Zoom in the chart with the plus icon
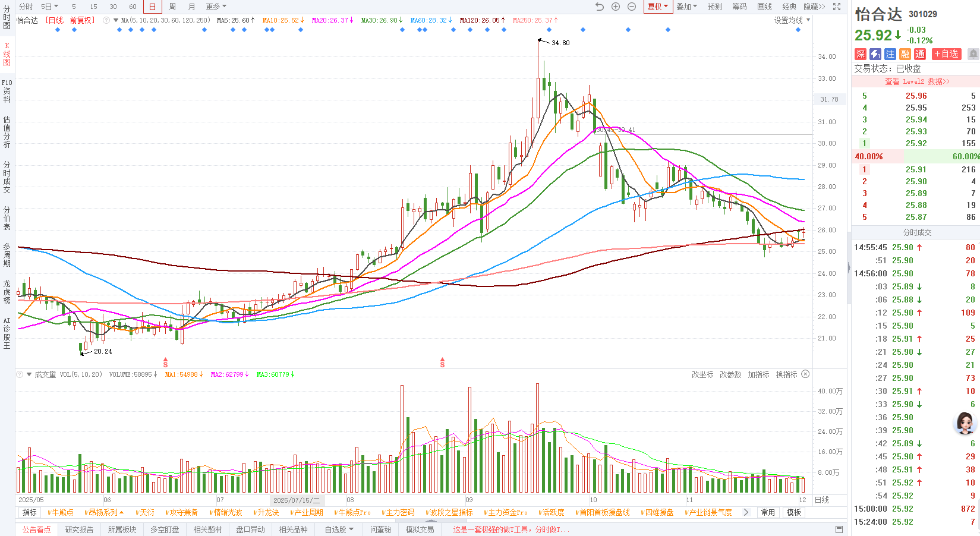980x536 pixels. [x=616, y=7]
